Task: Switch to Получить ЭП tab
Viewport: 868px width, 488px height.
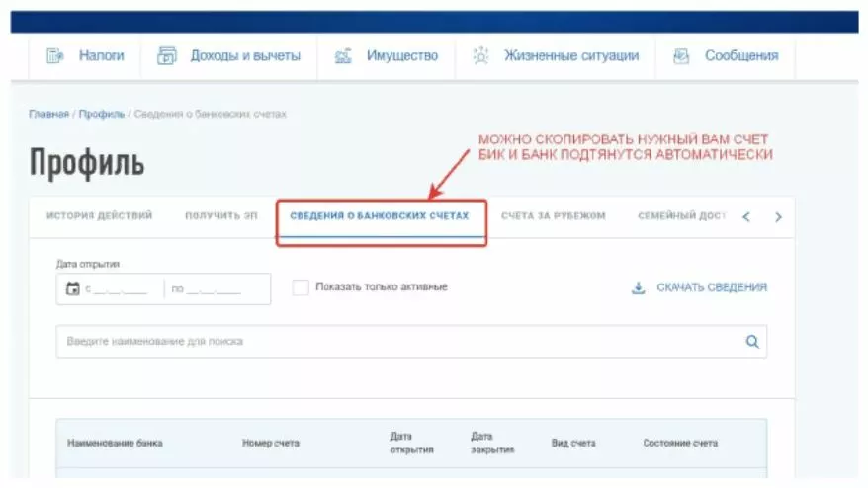Action: point(220,215)
